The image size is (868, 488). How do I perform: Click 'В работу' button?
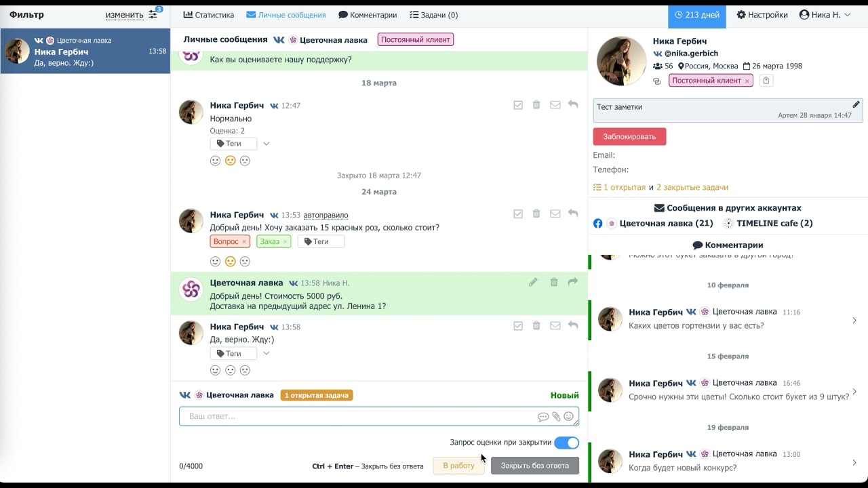coord(458,466)
